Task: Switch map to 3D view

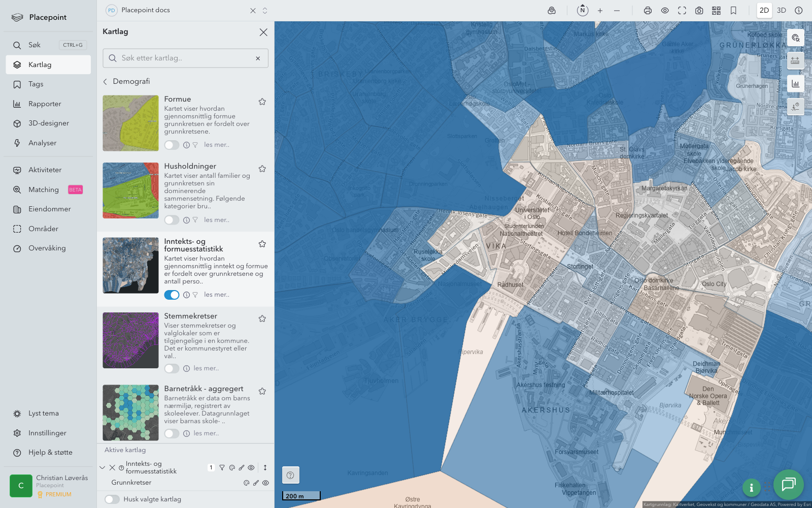Action: pos(782,10)
